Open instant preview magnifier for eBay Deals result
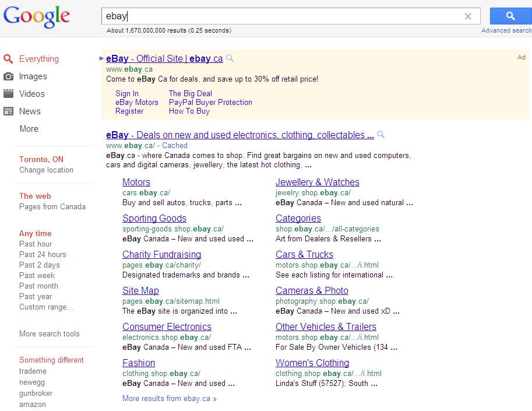This screenshot has height=411, width=532. [x=381, y=135]
